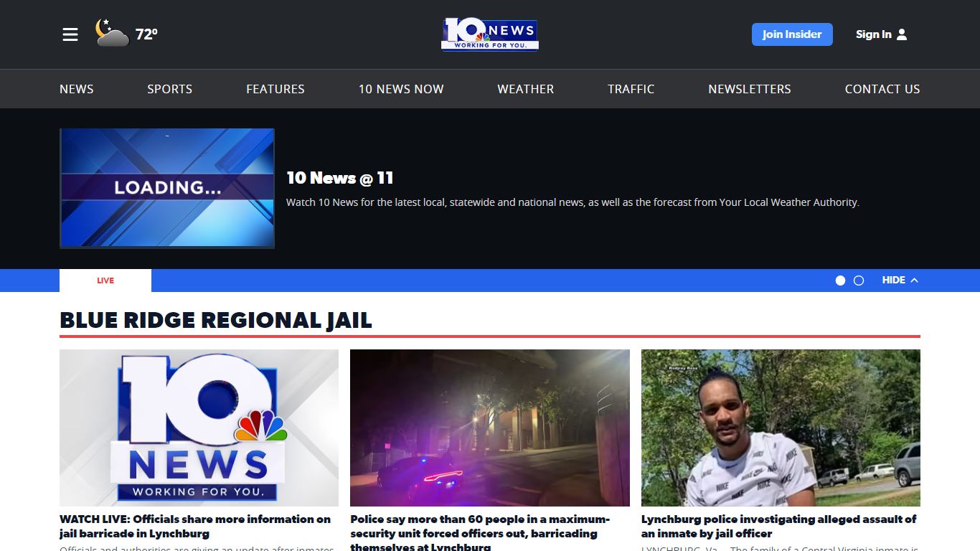This screenshot has height=551, width=980.
Task: Open the SPORTS menu
Action: [170, 89]
